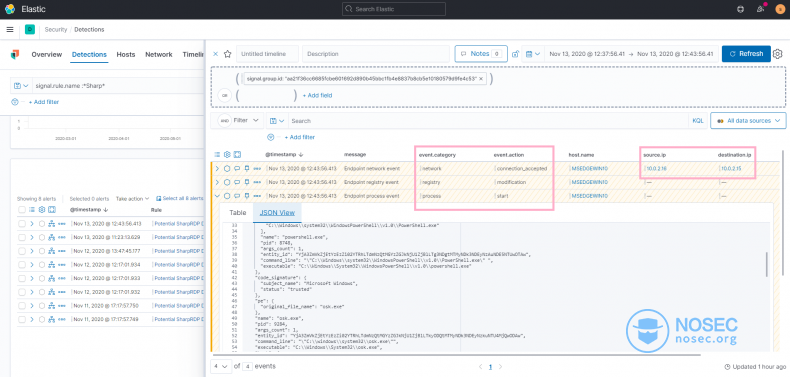The height and width of the screenshot is (377, 790).
Task: Check the 12:43:56.413 alert checkbox
Action: pos(22,223)
